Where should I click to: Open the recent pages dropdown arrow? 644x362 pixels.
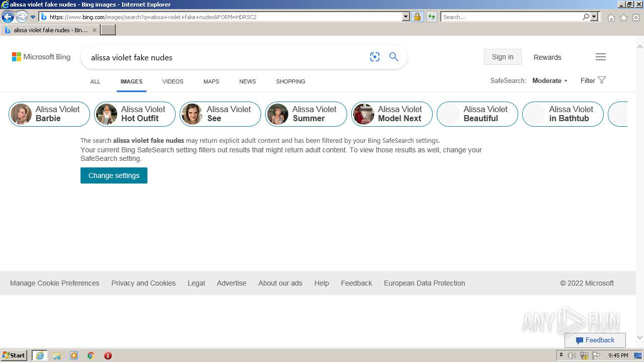coord(33,17)
